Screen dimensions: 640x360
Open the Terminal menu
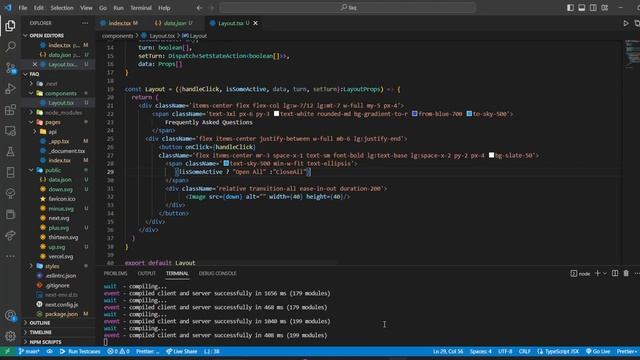point(141,8)
